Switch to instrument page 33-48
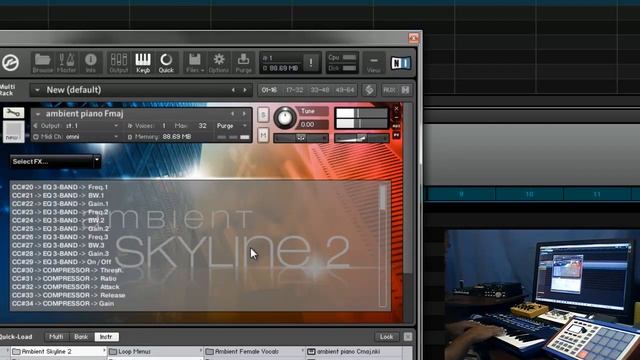This screenshot has width=640, height=360. pyautogui.click(x=320, y=90)
